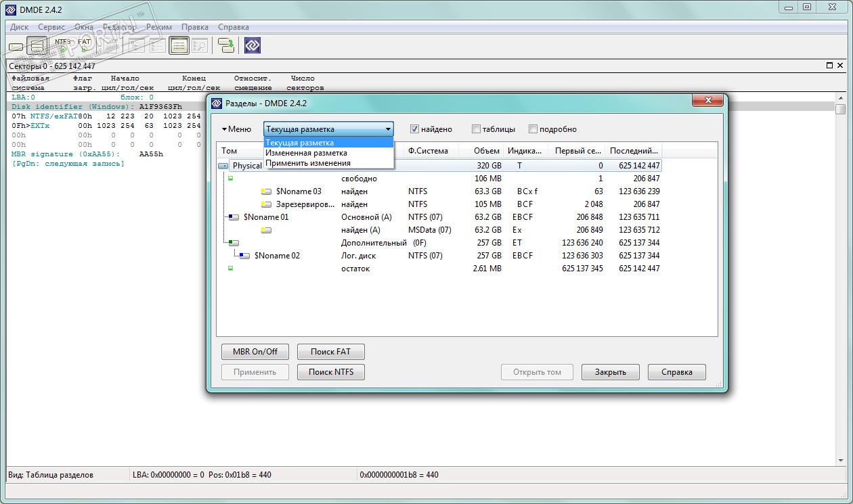Open the Сервис menu
853x504 pixels.
pos(51,27)
